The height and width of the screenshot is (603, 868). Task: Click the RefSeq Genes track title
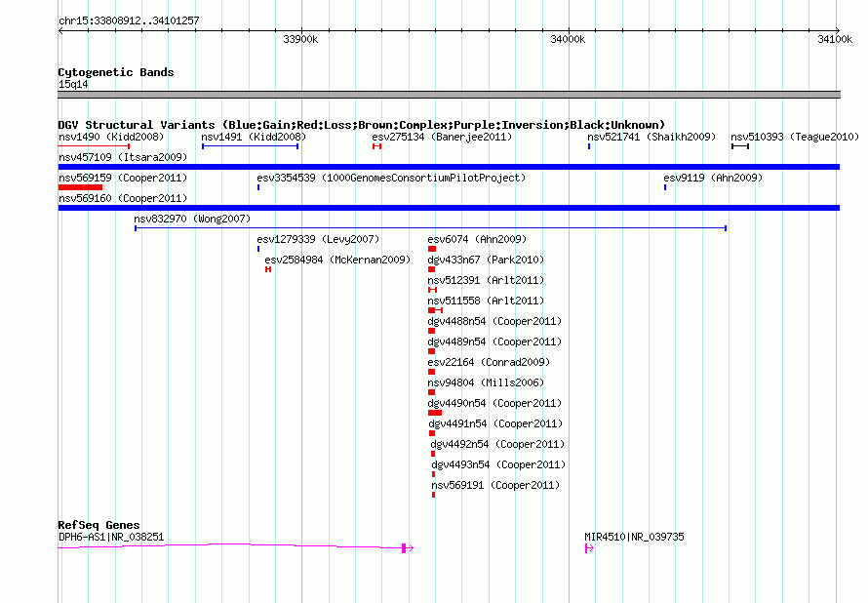pos(99,525)
